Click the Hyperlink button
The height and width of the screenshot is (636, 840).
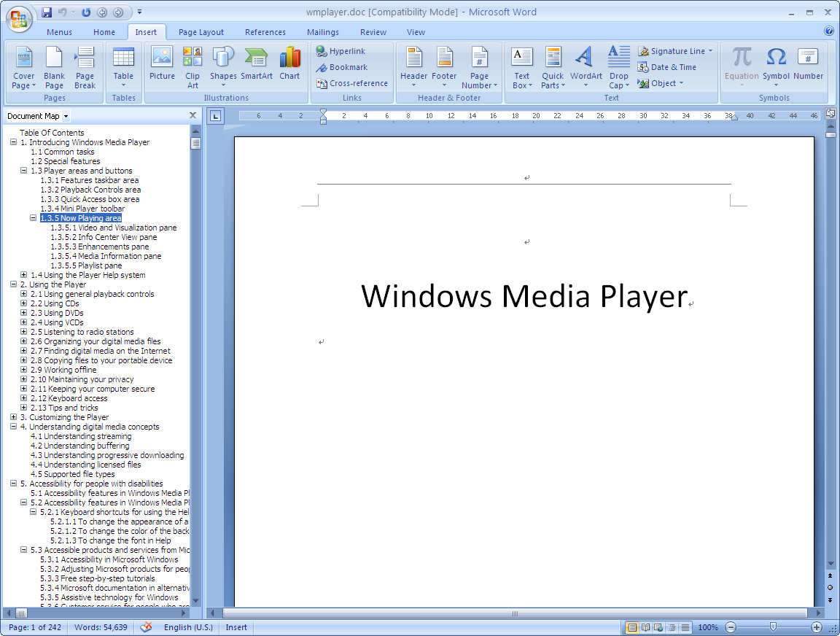tap(341, 51)
